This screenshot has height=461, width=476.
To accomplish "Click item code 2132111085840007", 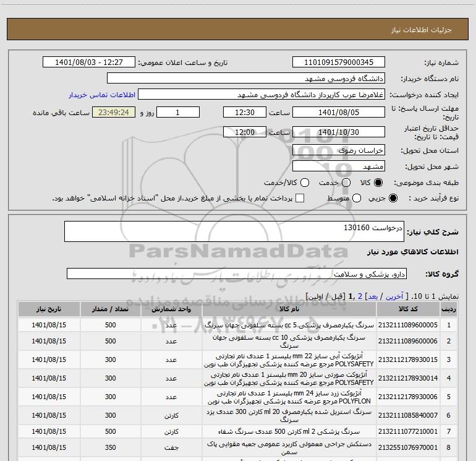I will (408, 415).
